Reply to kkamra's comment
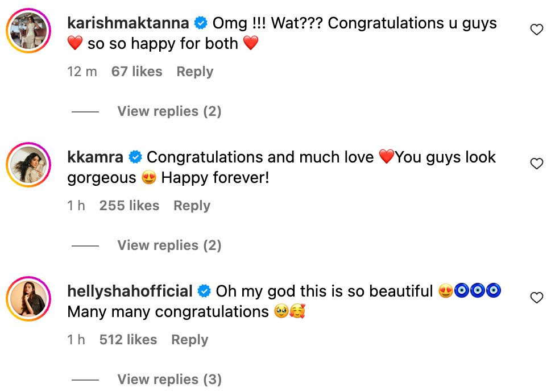 click(192, 206)
